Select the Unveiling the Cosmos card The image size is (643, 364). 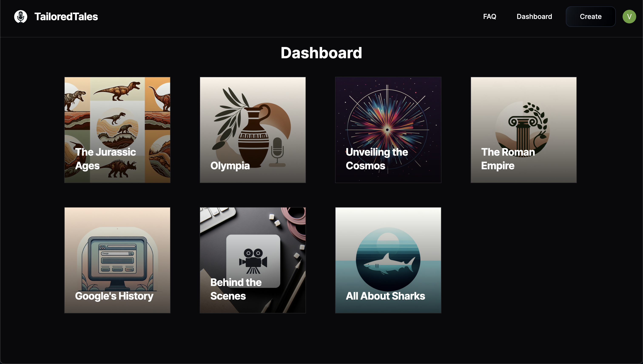[388, 130]
